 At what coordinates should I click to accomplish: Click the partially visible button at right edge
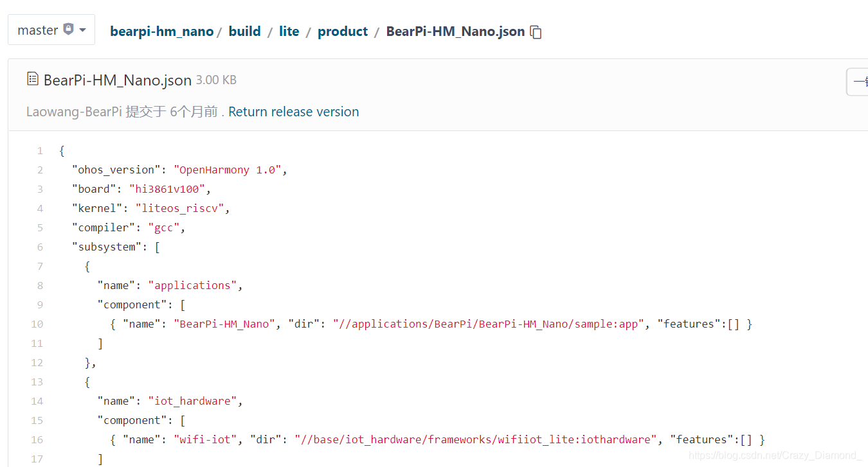858,82
